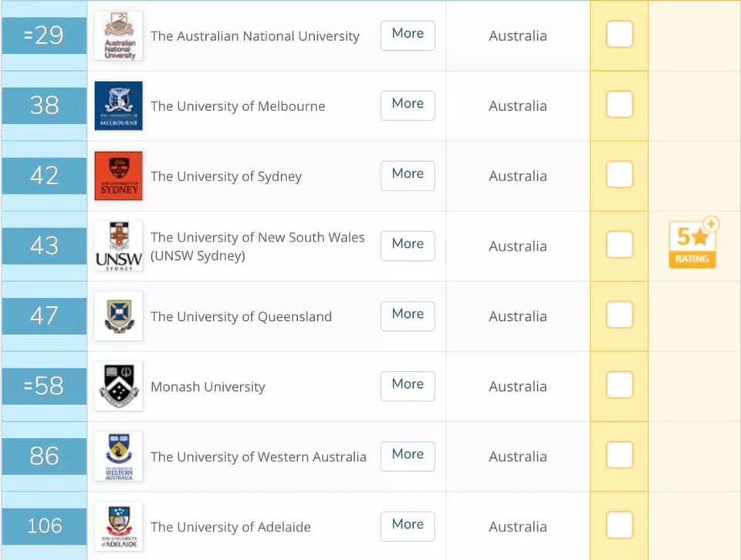741x560 pixels.
Task: Toggle the compare checkbox for University of Adelaide
Action: [x=620, y=525]
